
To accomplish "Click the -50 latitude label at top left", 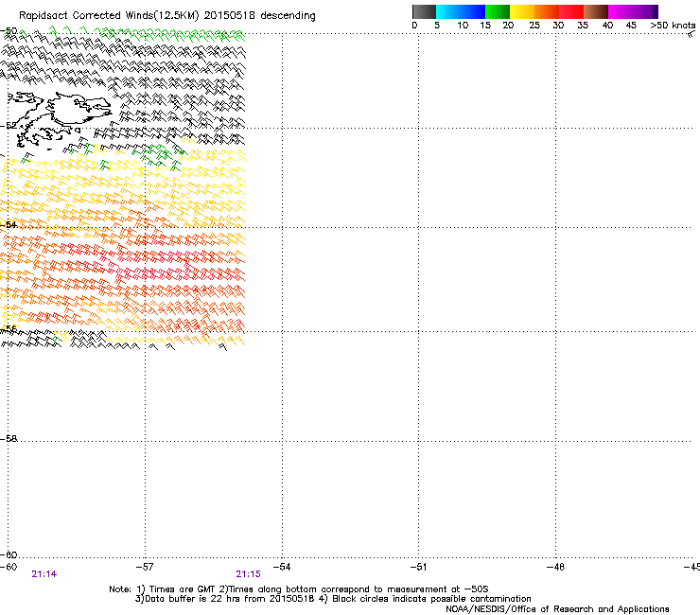I will tap(9, 31).
